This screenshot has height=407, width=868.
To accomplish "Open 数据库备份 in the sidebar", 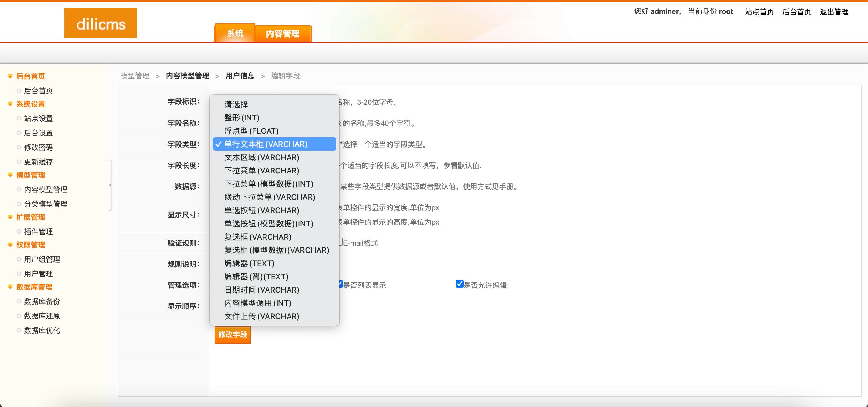I will pyautogui.click(x=42, y=301).
